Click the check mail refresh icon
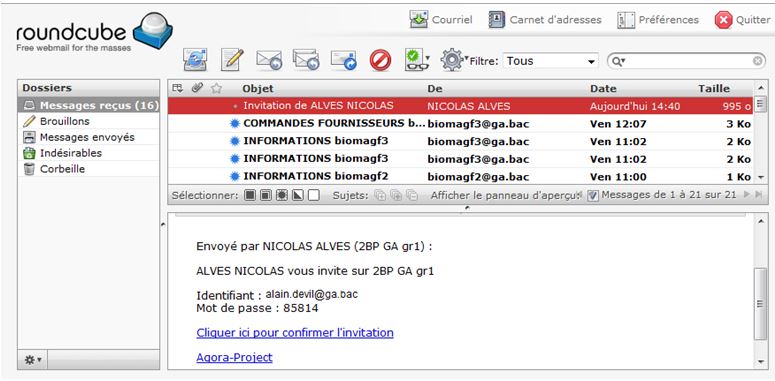Image resolution: width=775 pixels, height=381 pixels. (195, 60)
